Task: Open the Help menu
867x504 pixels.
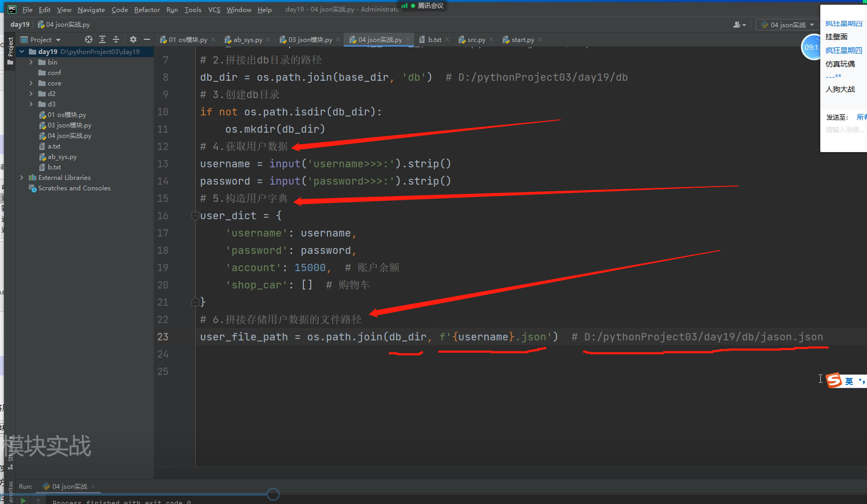Action: 265,9
